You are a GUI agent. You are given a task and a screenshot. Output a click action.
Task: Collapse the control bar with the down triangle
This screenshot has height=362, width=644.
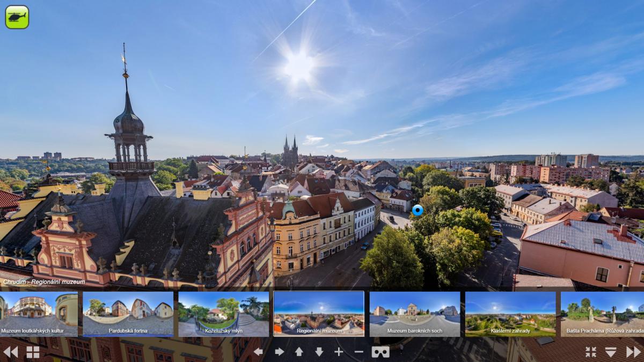pyautogui.click(x=611, y=352)
